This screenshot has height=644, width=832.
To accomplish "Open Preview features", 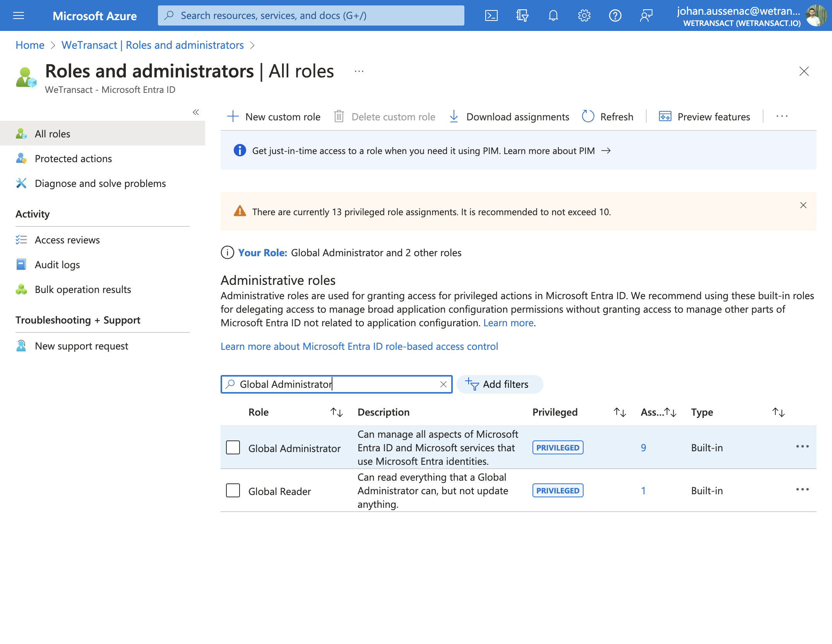I will [x=704, y=116].
